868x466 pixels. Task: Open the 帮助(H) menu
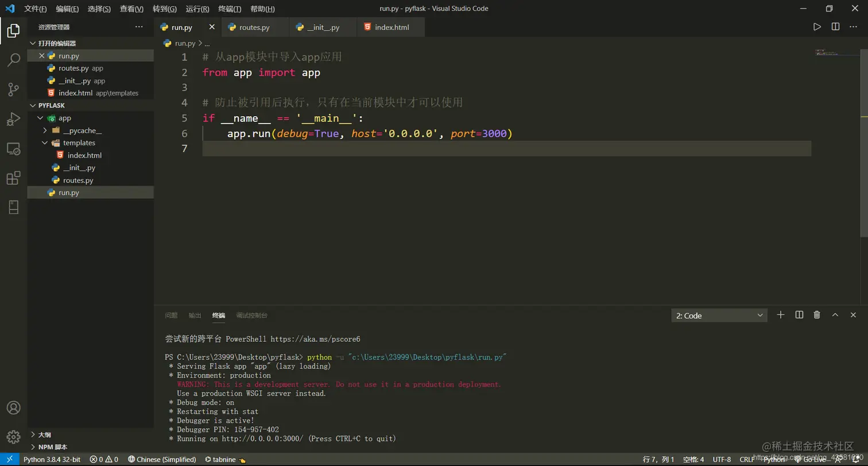coord(263,9)
